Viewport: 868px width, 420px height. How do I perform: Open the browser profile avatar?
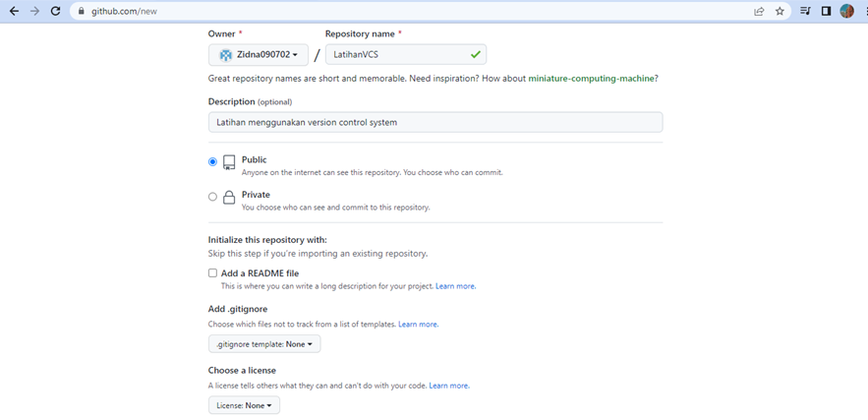(847, 11)
